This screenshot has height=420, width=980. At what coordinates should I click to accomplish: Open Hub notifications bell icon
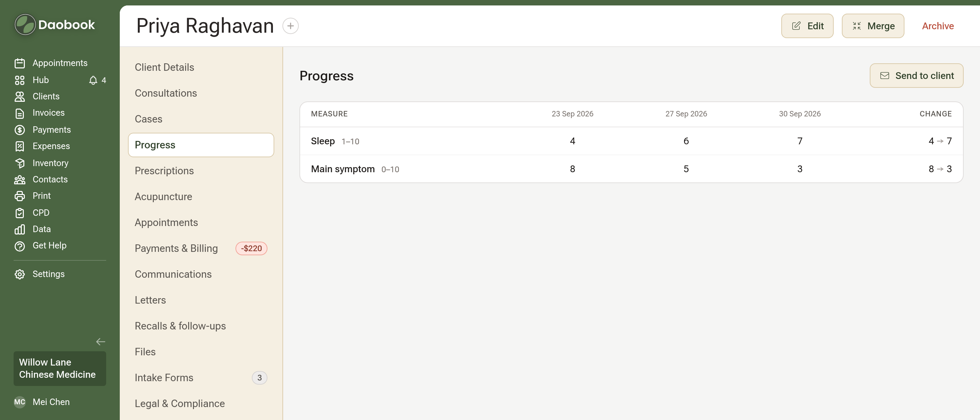tap(93, 80)
